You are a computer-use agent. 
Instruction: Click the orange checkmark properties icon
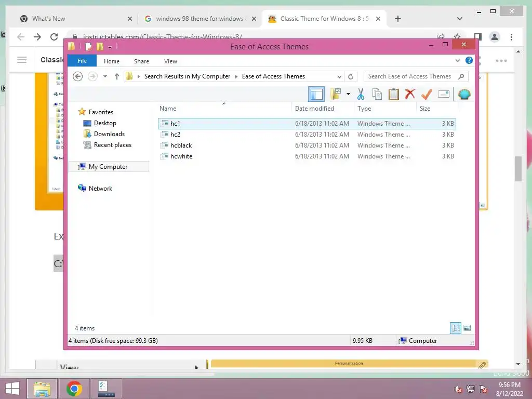pyautogui.click(x=427, y=94)
